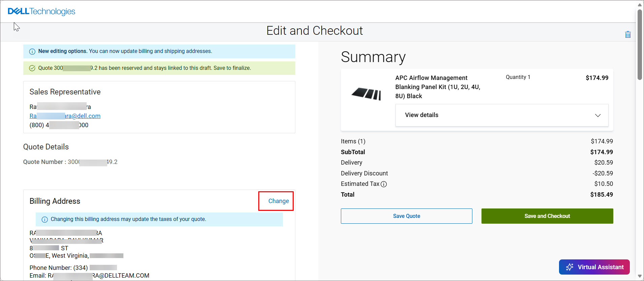Click the Dell Technologies logo
The width and height of the screenshot is (644, 281).
pyautogui.click(x=41, y=11)
